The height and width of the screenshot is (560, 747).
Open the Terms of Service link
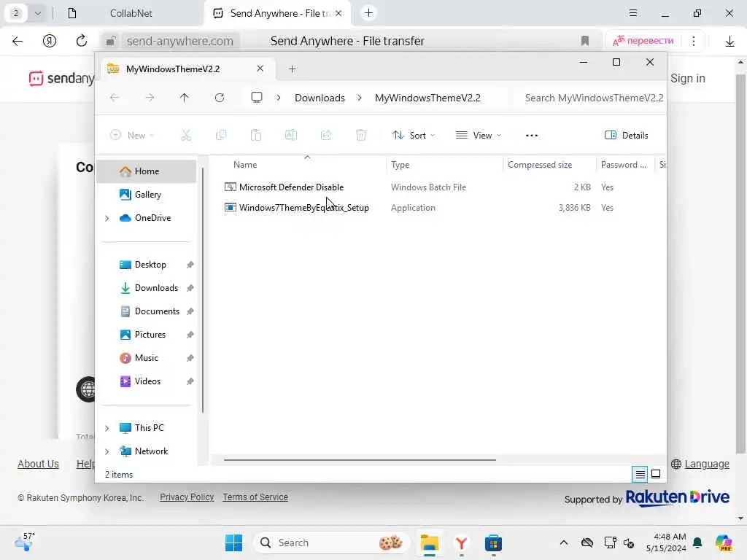(255, 497)
